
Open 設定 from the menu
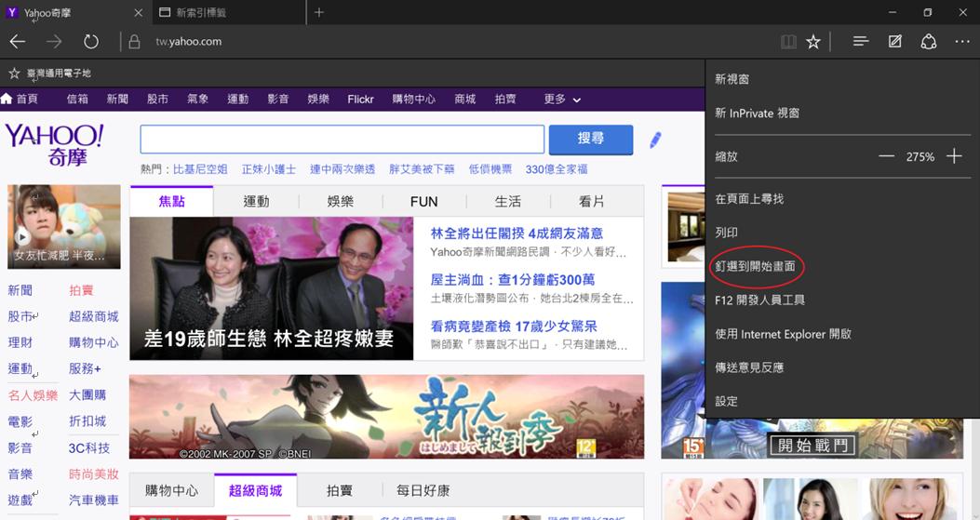(x=841, y=401)
